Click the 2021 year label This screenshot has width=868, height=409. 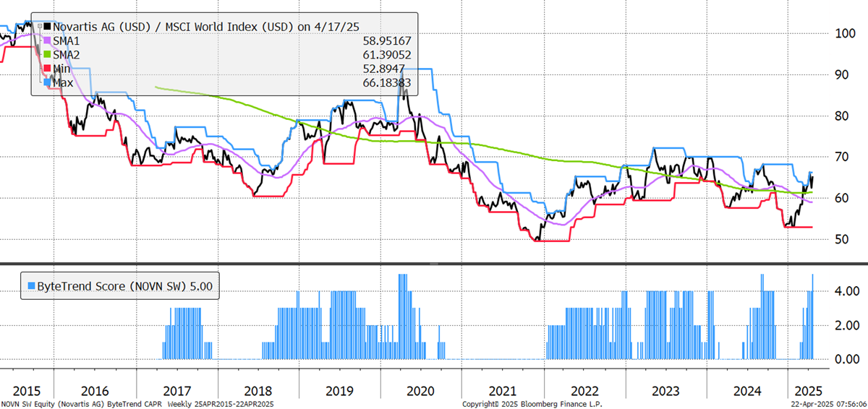(503, 390)
